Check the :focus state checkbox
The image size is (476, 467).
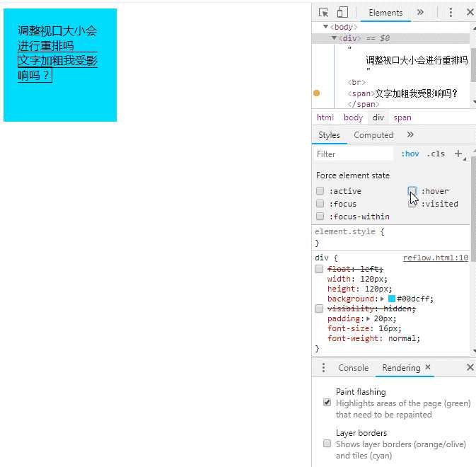click(x=320, y=204)
